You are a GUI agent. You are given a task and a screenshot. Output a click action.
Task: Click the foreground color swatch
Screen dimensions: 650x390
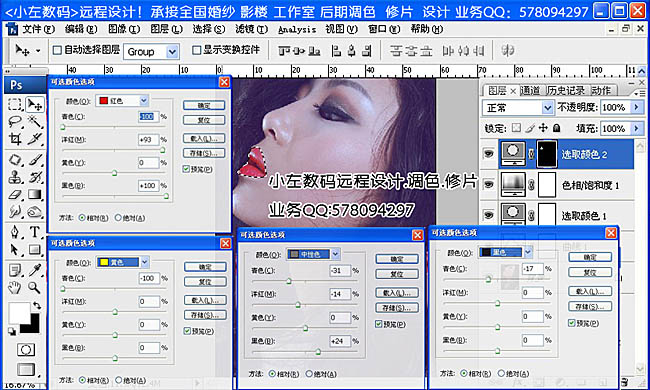[19, 313]
